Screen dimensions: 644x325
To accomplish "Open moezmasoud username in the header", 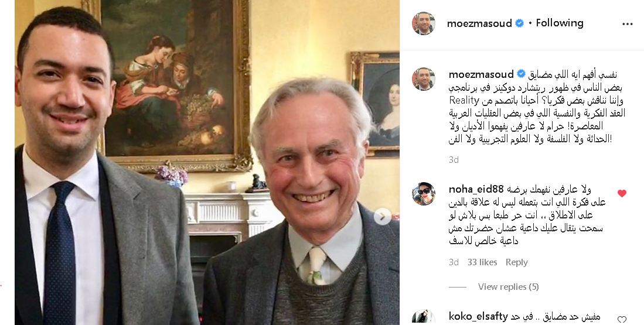I will coord(479,23).
